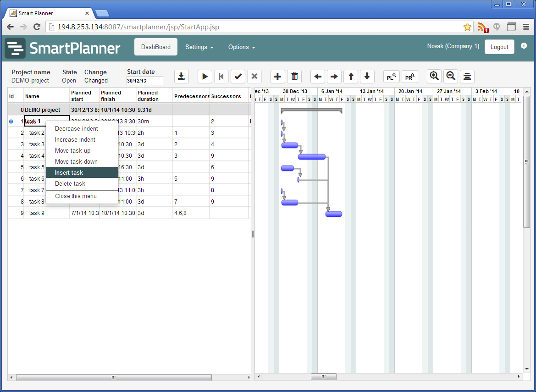This screenshot has width=536, height=392.
Task: Click the DEMO project row name
Action: pos(42,110)
